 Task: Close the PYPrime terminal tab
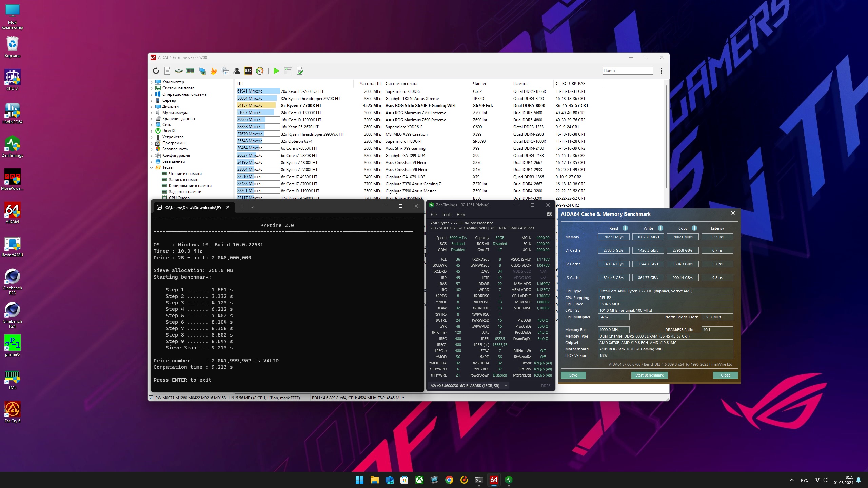(228, 207)
